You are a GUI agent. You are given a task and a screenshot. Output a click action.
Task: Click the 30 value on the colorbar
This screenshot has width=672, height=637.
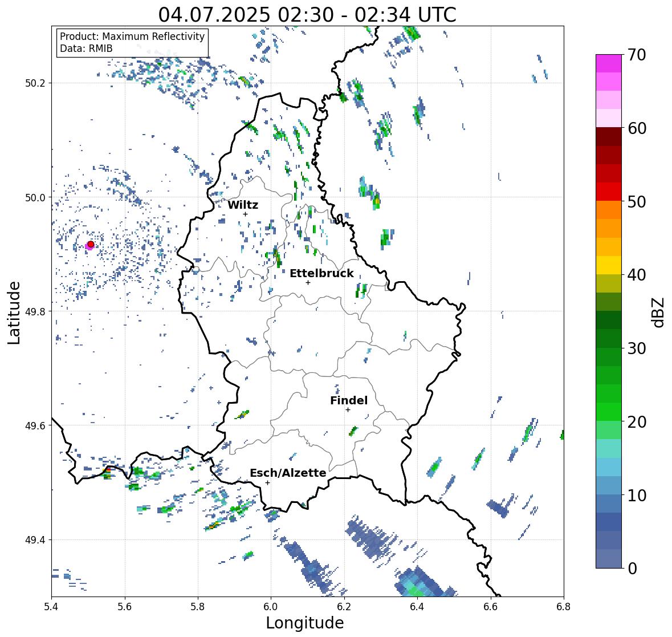coord(637,348)
